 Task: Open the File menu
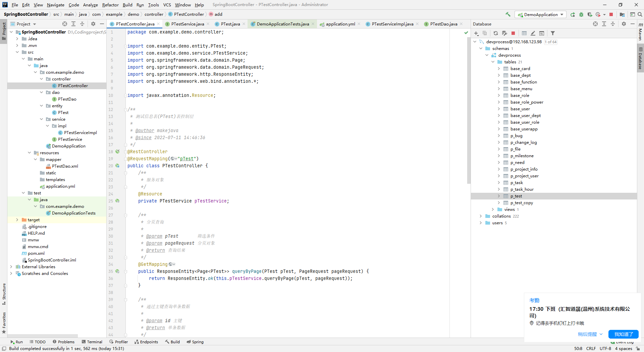[x=15, y=5]
